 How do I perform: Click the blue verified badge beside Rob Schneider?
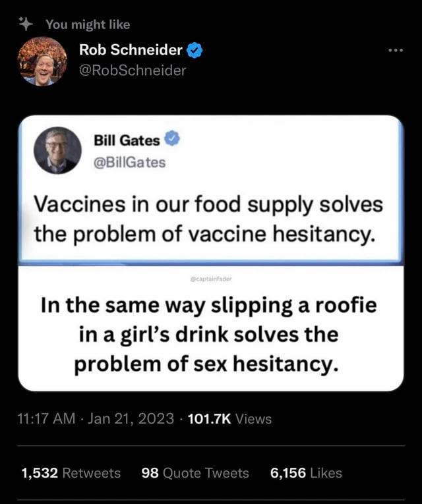pyautogui.click(x=195, y=49)
